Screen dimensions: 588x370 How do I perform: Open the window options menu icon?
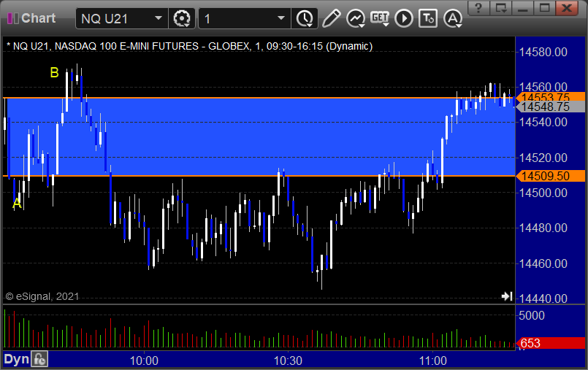pos(501,8)
